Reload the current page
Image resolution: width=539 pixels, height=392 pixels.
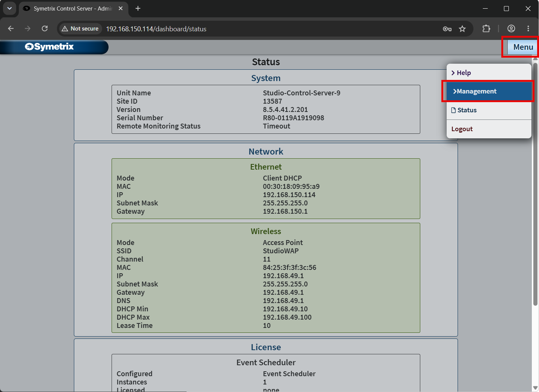pyautogui.click(x=44, y=29)
